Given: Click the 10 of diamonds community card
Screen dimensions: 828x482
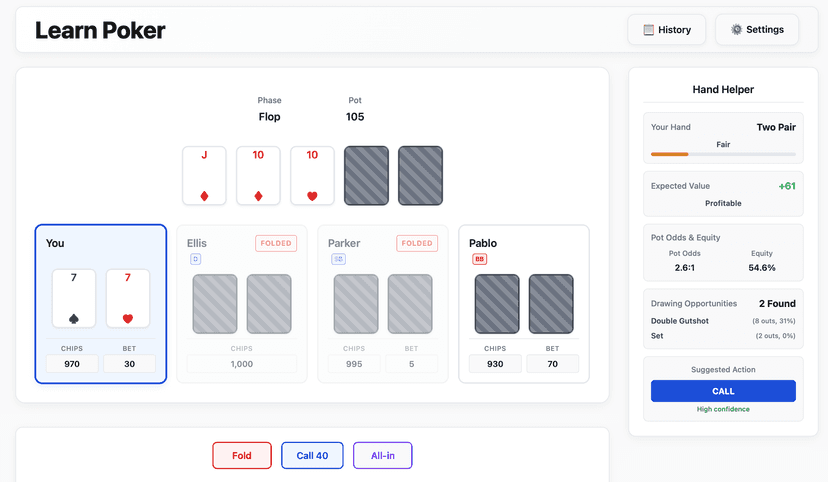Looking at the screenshot, I should coord(258,176).
